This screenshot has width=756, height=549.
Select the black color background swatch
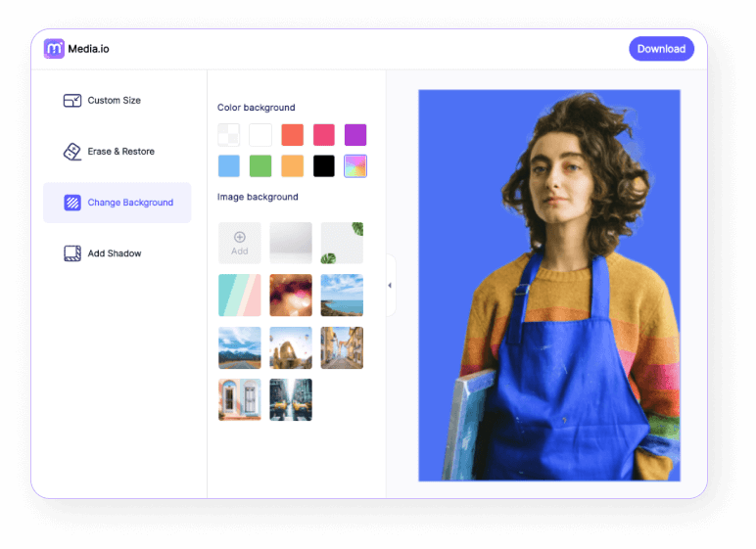pyautogui.click(x=324, y=166)
